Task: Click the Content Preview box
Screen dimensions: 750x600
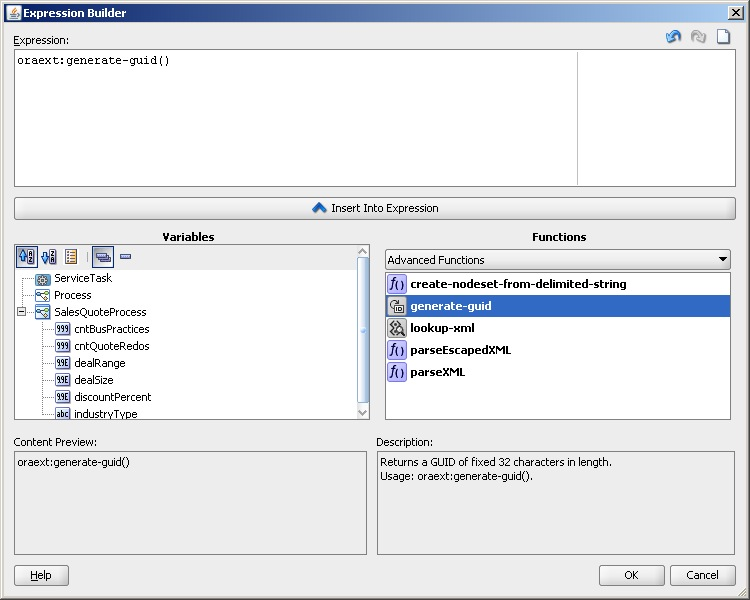Action: coord(190,503)
